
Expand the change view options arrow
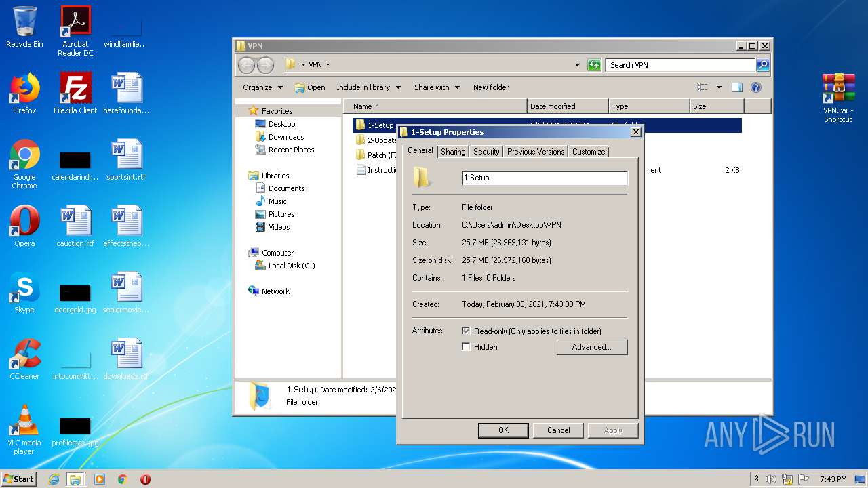pyautogui.click(x=719, y=87)
